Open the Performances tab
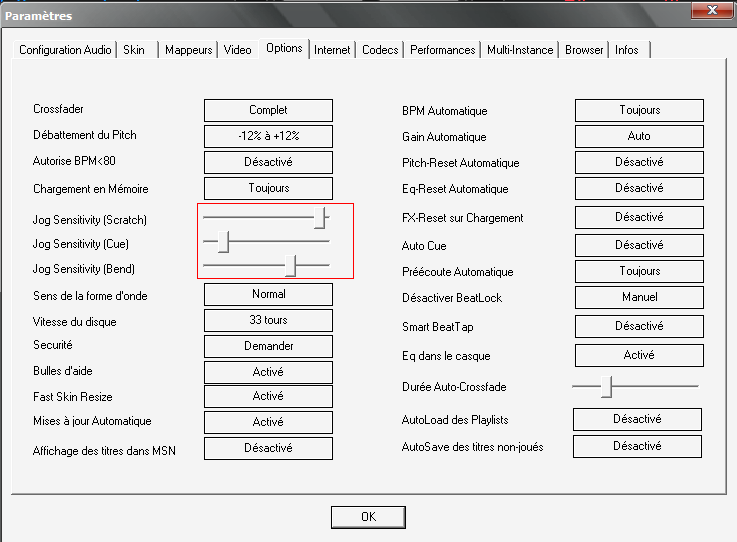Screen dimensions: 737x542 tap(443, 50)
